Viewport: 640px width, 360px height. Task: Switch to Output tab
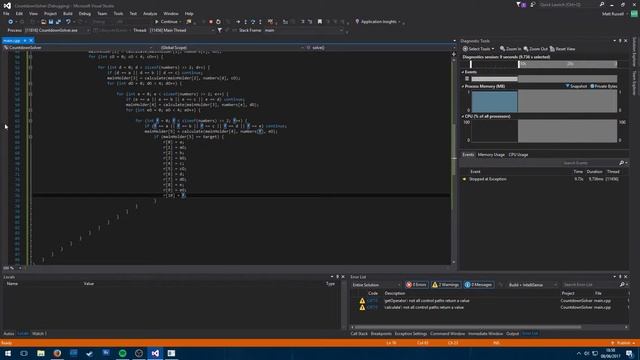[x=512, y=333]
